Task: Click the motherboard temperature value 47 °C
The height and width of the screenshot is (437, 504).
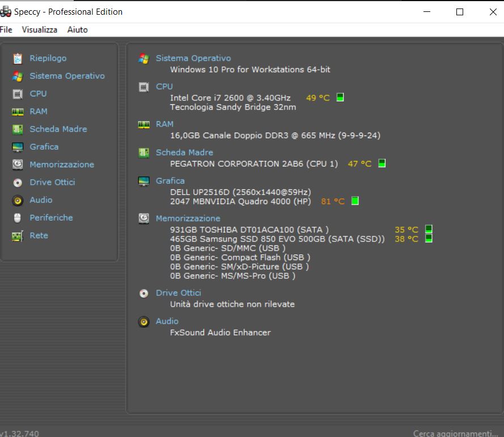Action: click(359, 164)
